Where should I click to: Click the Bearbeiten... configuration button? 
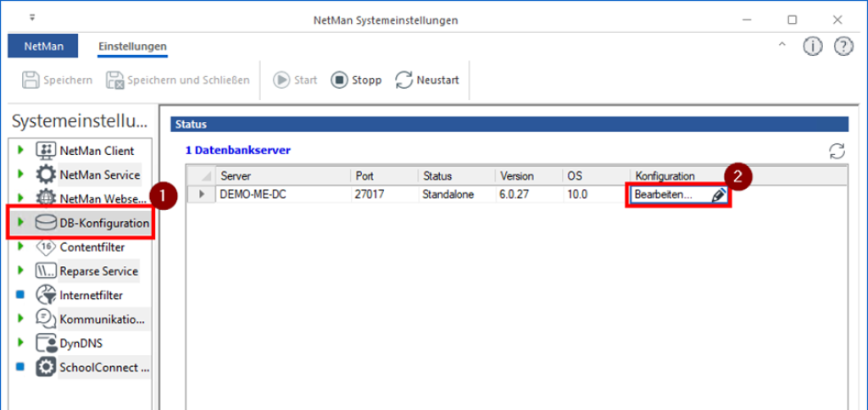[665, 195]
